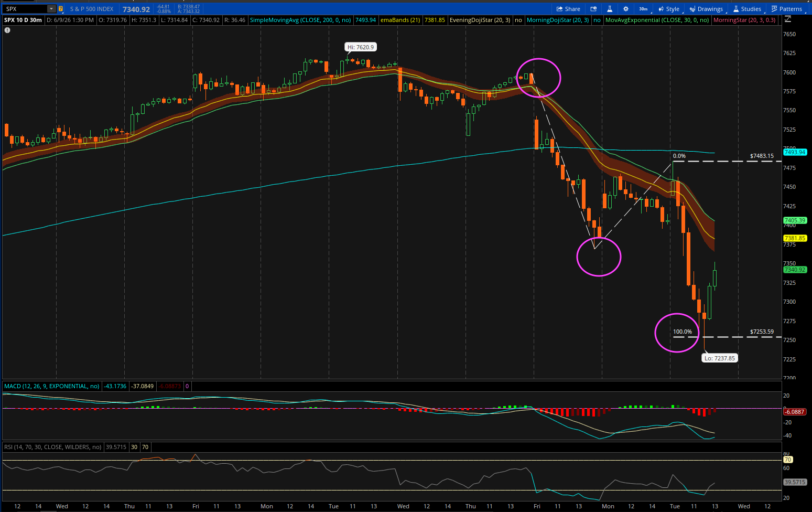Click the 0.0% Fibonacci level label
The height and width of the screenshot is (512, 812).
(679, 156)
